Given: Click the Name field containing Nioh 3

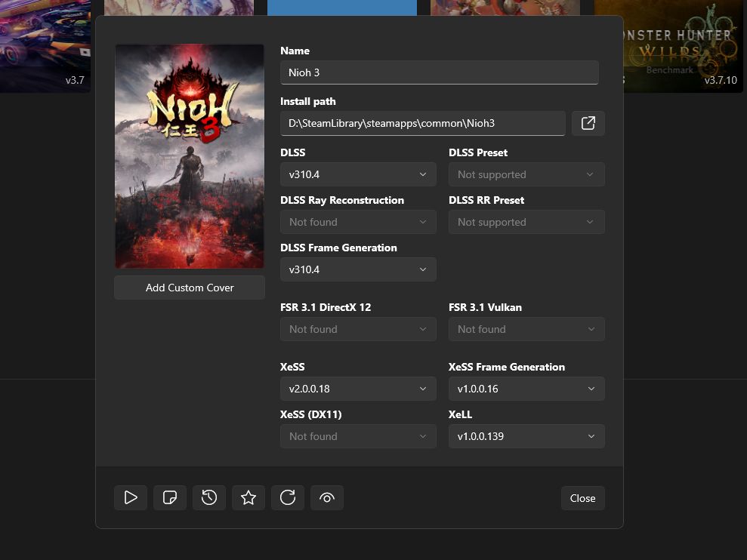Looking at the screenshot, I should click(439, 72).
